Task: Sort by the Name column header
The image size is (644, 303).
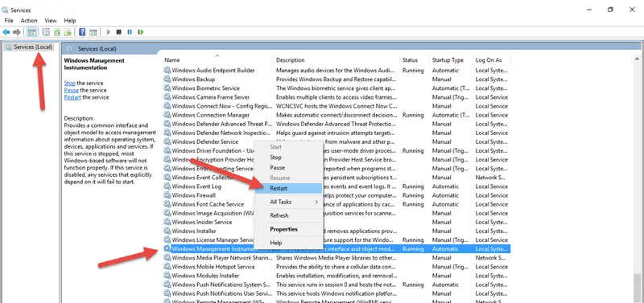Action: click(x=217, y=59)
